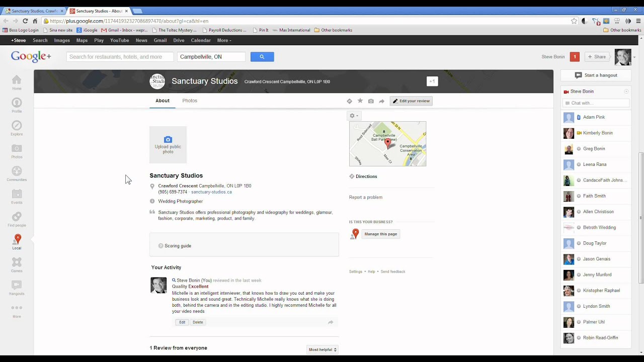Open Games in the left sidebar

tap(17, 265)
